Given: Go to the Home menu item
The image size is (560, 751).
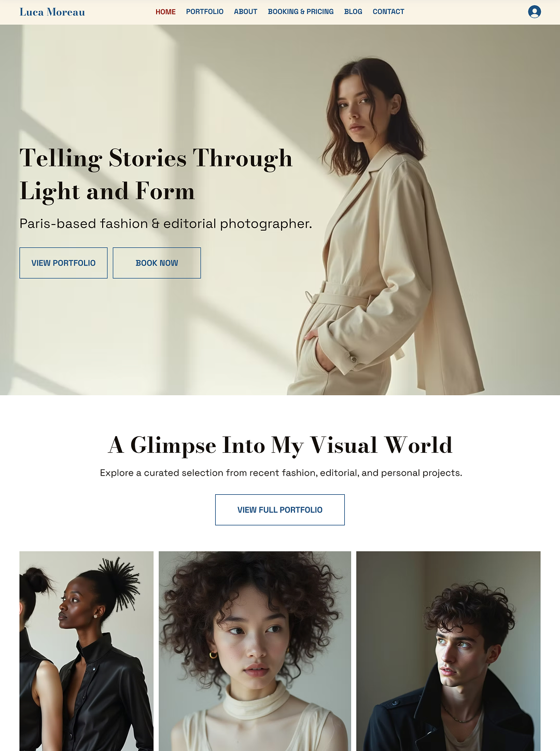Looking at the screenshot, I should pyautogui.click(x=165, y=11).
